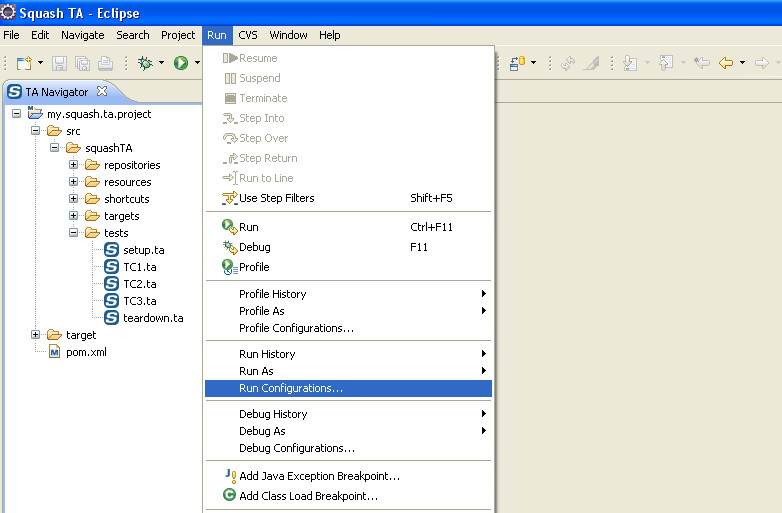Viewport: 782px width, 513px height.
Task: Open the Window menu
Action: coord(288,35)
